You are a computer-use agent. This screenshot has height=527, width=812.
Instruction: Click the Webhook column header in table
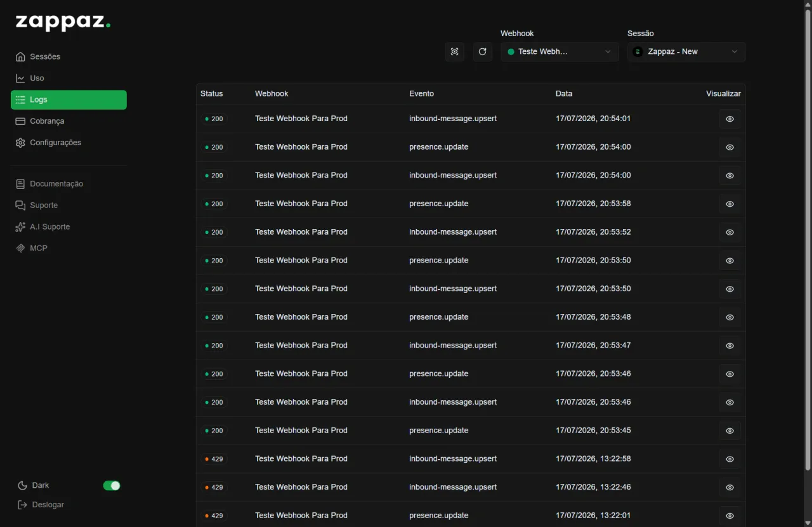(272, 93)
